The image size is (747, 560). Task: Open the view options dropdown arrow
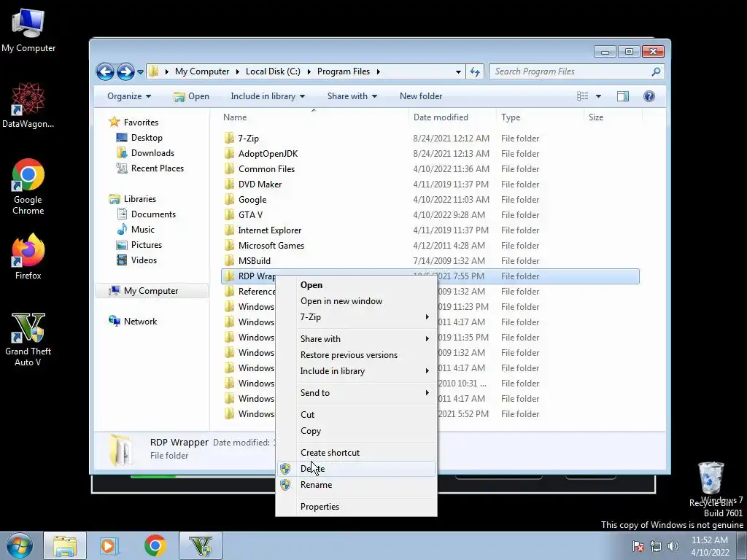point(598,96)
